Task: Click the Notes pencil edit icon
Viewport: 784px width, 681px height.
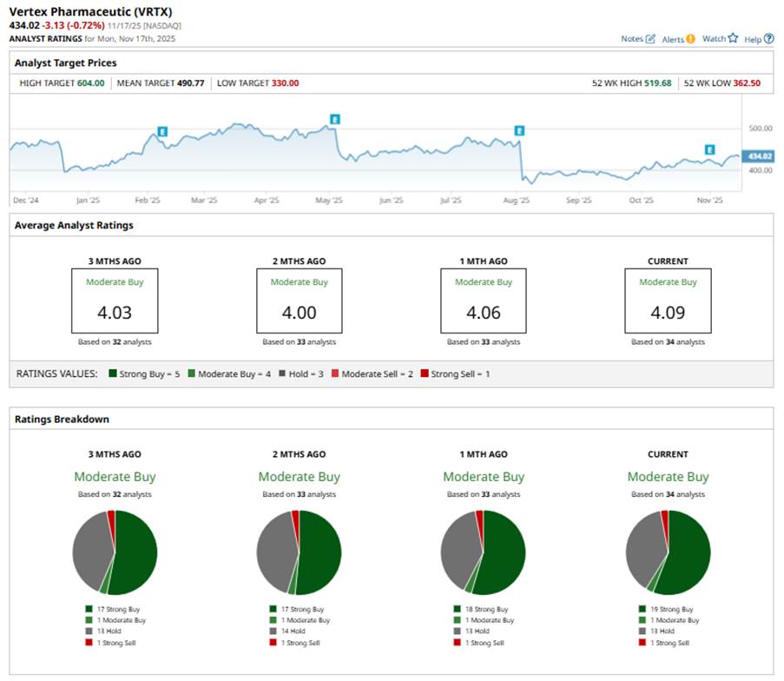Action: (x=650, y=38)
